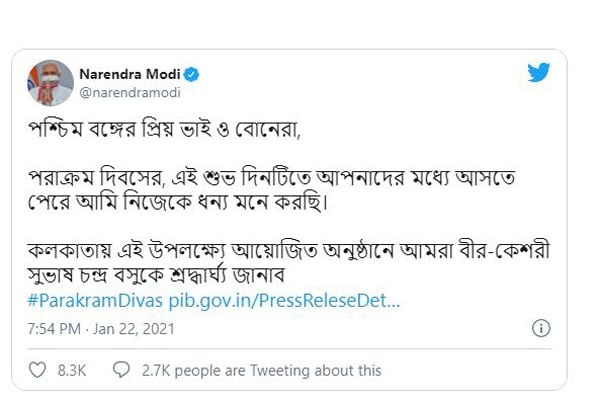The height and width of the screenshot is (400, 600).
Task: Open the tweet info icon
Action: coord(541,328)
